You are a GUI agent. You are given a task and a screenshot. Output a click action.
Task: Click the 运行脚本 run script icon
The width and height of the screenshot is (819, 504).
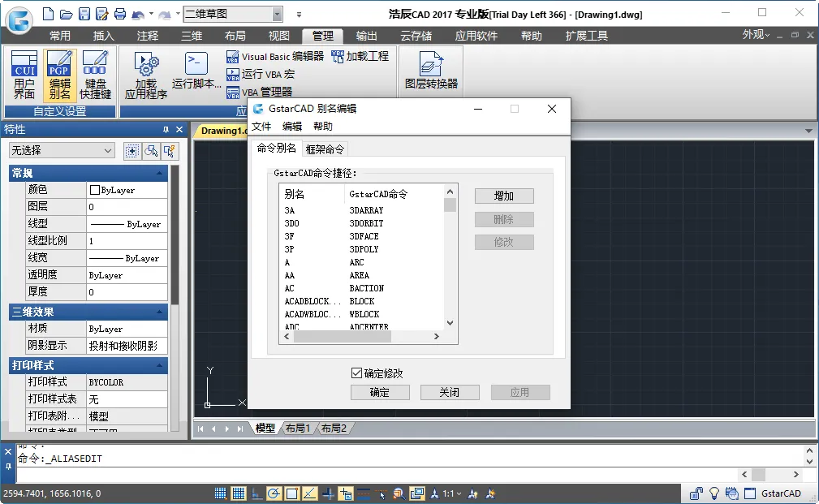(x=196, y=70)
